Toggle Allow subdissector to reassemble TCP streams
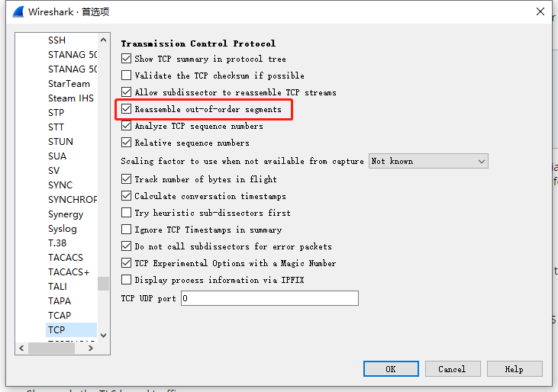 click(127, 92)
